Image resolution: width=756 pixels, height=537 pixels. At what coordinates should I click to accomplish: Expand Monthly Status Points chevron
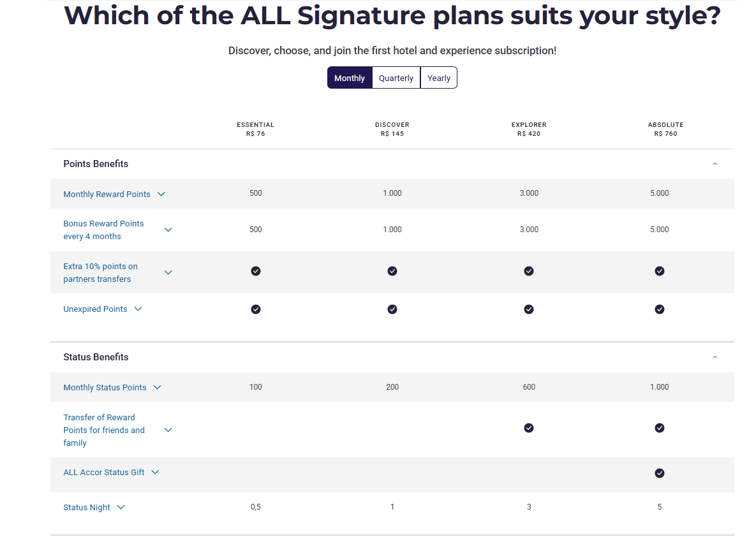pos(157,387)
